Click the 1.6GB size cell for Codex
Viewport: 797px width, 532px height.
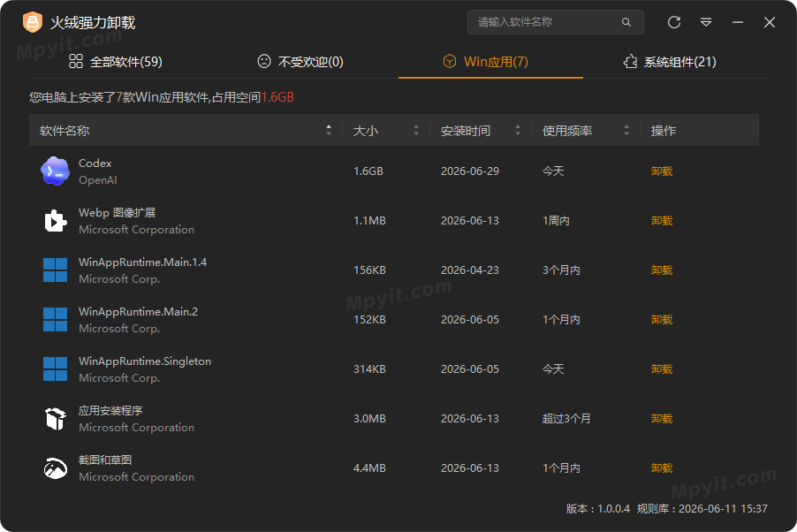[x=368, y=171]
